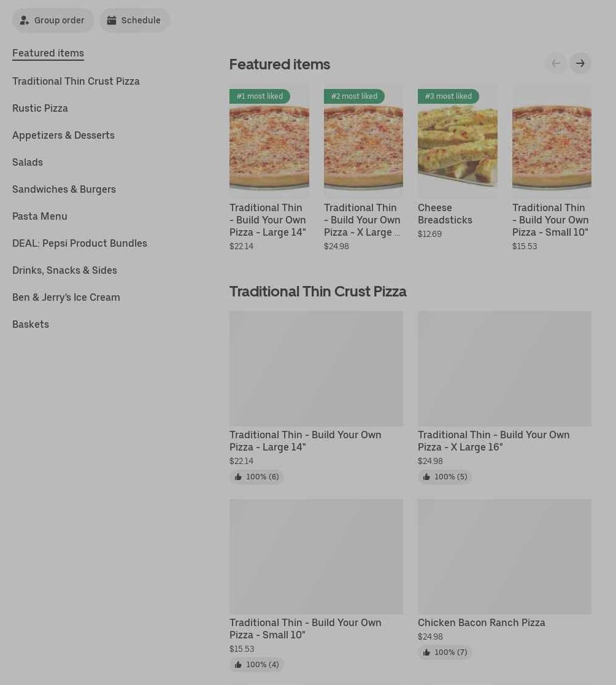616x685 pixels.
Task: Open the #1 most liked pizza thumbnail
Action: click(x=269, y=142)
